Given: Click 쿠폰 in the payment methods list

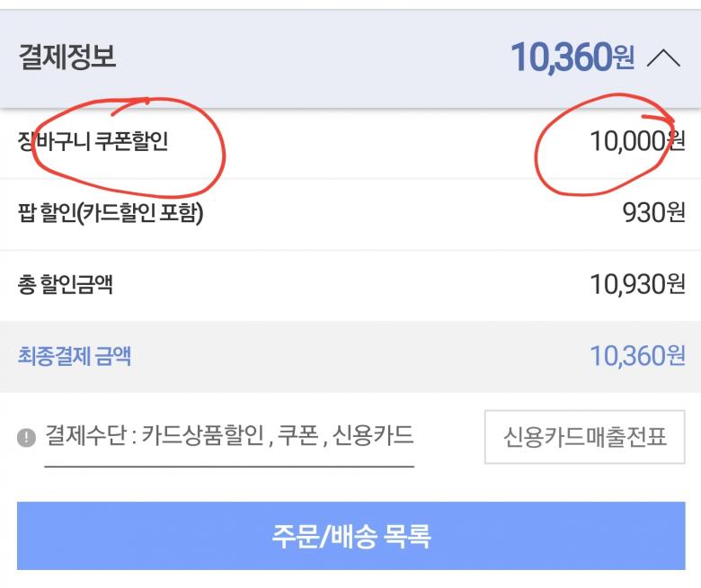Looking at the screenshot, I should point(297,437).
